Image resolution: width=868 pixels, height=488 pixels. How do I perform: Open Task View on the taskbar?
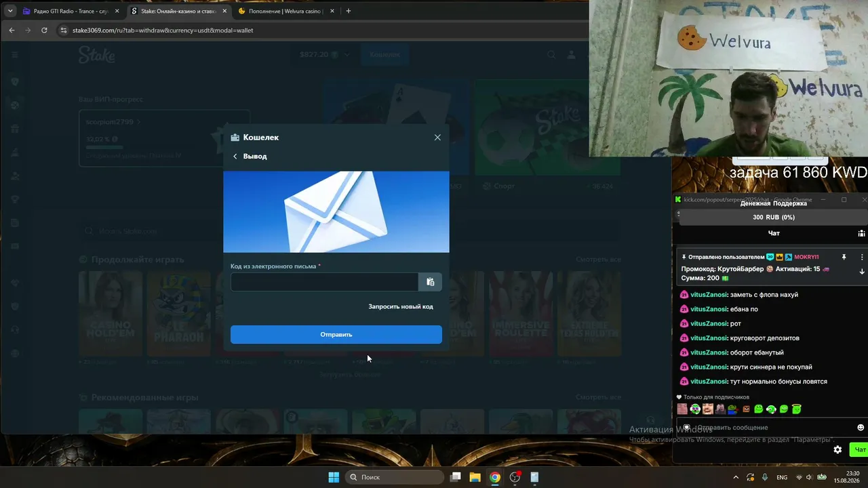[x=456, y=477]
